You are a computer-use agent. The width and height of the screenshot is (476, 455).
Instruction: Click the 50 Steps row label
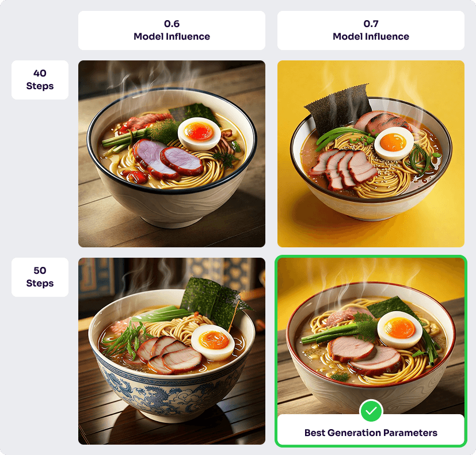pyautogui.click(x=40, y=277)
